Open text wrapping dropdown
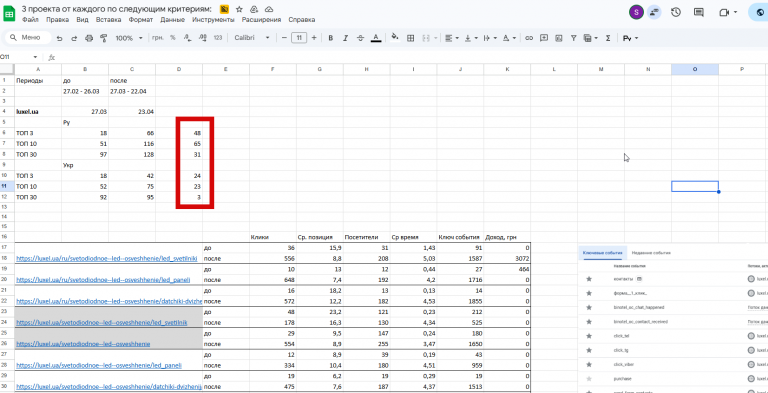The height and width of the screenshot is (393, 768). (489, 38)
